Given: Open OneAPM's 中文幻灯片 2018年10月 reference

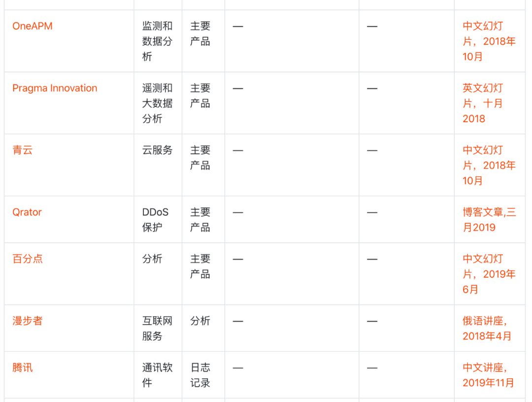Looking at the screenshot, I should click(489, 41).
